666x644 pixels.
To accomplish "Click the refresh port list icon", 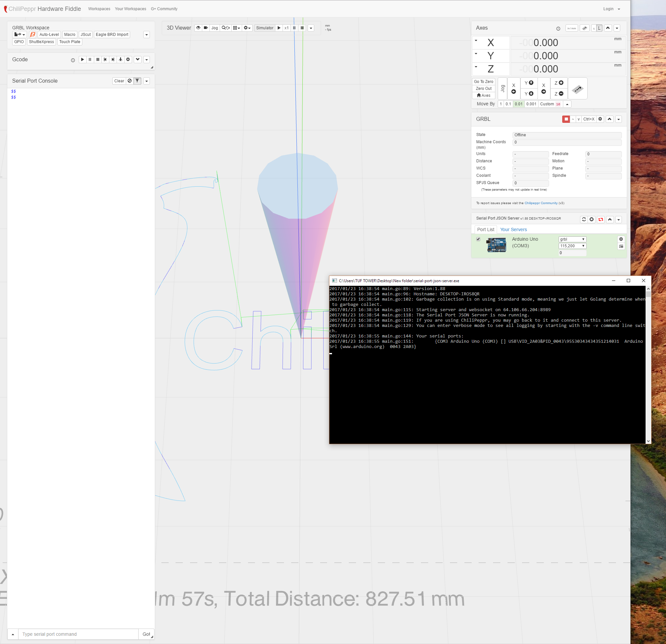I will pos(584,219).
